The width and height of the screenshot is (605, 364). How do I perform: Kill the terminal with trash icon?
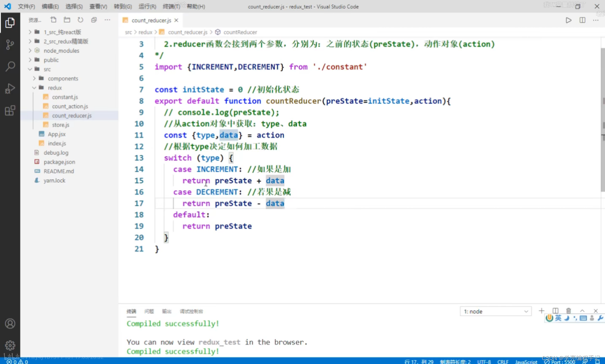point(569,311)
